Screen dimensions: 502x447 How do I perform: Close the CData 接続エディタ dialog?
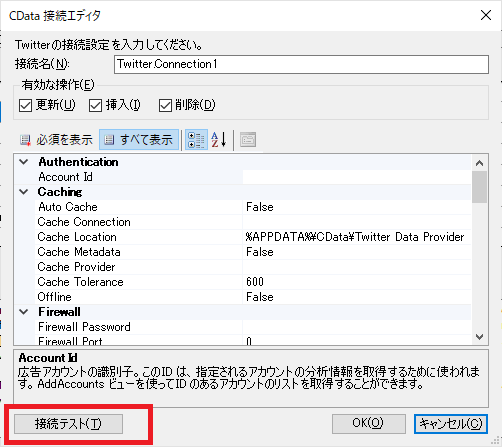(486, 15)
